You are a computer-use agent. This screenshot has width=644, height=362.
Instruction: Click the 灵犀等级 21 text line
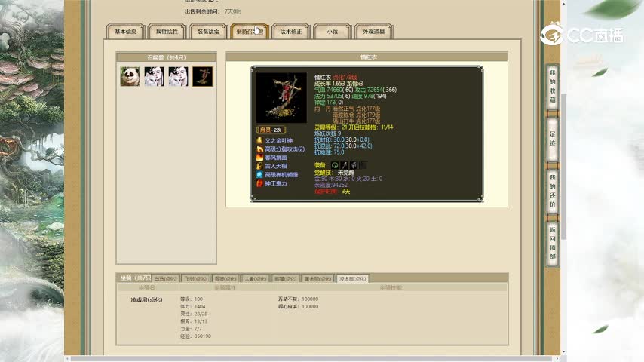point(354,127)
